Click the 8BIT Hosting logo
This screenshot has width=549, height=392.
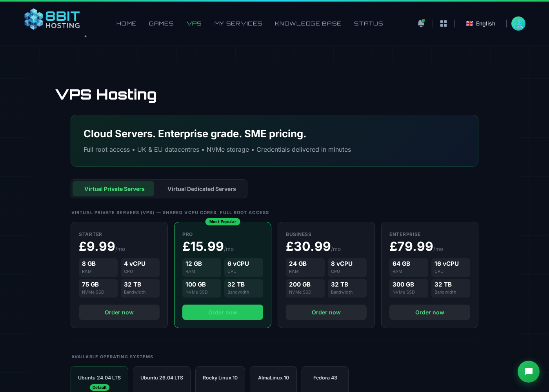(x=52, y=19)
